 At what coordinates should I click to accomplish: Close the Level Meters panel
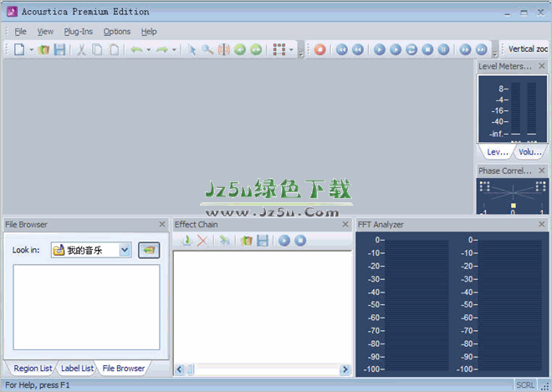pyautogui.click(x=542, y=66)
